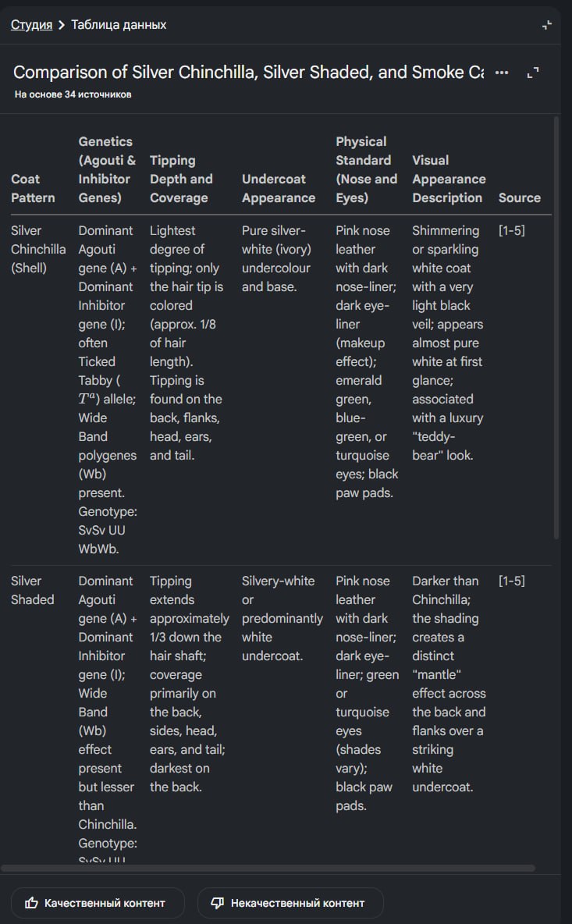Click the 'Undercoat Appearance' column header

coord(278,188)
